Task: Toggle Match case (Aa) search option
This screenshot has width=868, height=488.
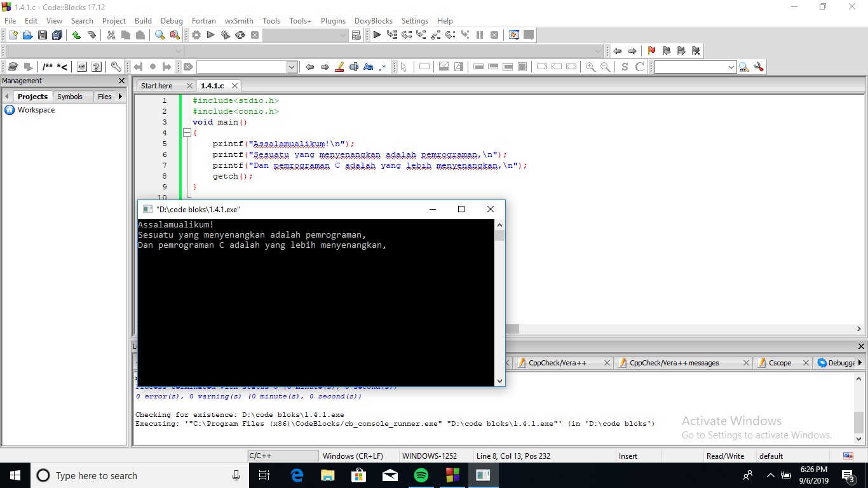Action: (368, 67)
